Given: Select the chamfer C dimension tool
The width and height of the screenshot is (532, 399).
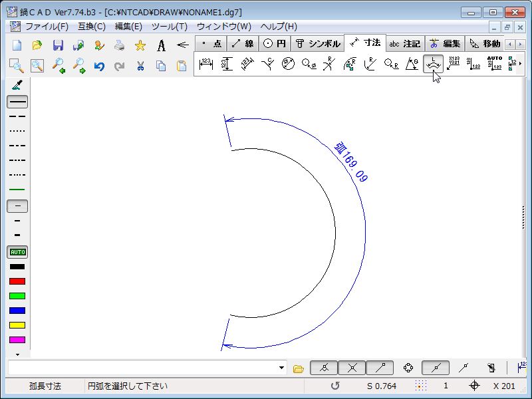Looking at the screenshot, I should tap(268, 64).
